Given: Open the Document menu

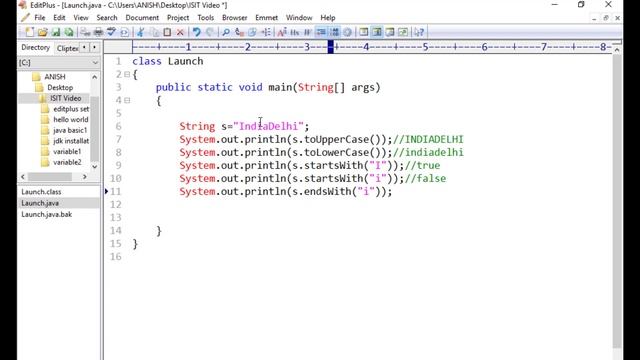Looking at the screenshot, I should [x=142, y=18].
